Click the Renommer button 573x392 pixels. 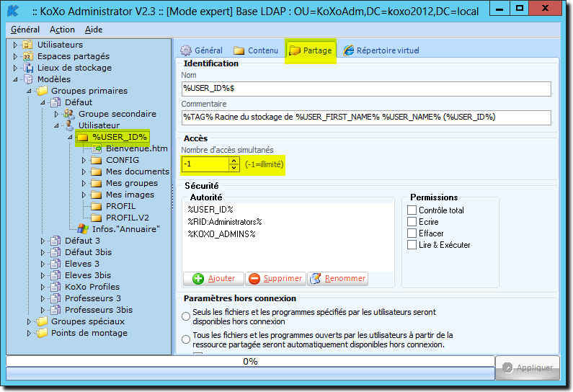(x=337, y=279)
